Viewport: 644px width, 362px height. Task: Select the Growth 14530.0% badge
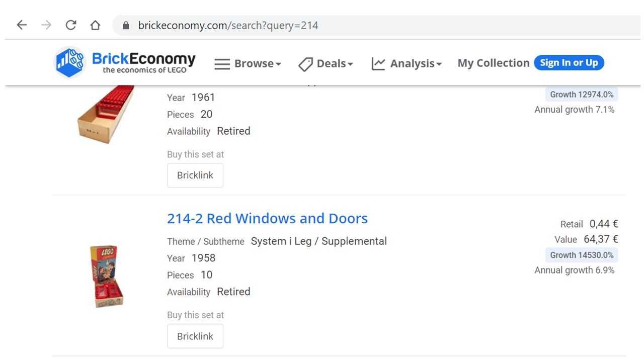point(581,255)
